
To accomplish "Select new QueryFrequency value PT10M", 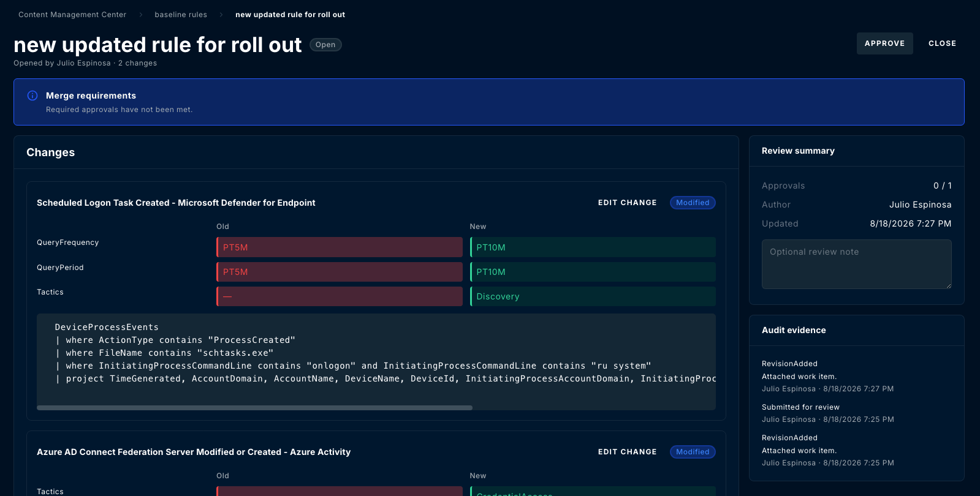I will pos(593,247).
